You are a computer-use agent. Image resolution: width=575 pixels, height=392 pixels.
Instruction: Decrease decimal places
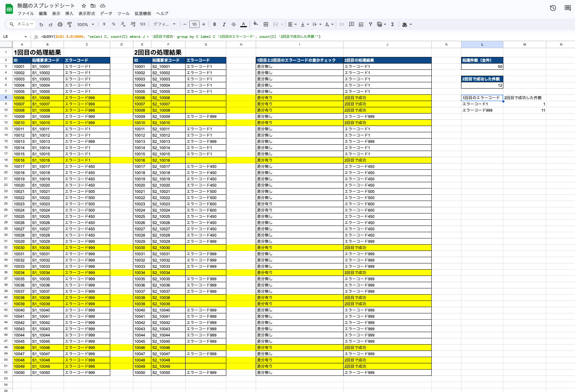pos(123,24)
